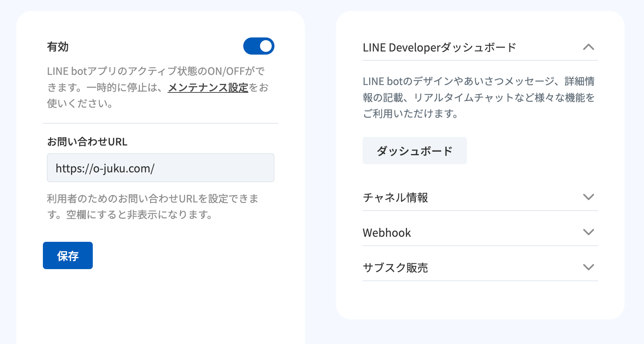Click the help text below the URL field
Screen dimensions: 644x344
coord(152,207)
